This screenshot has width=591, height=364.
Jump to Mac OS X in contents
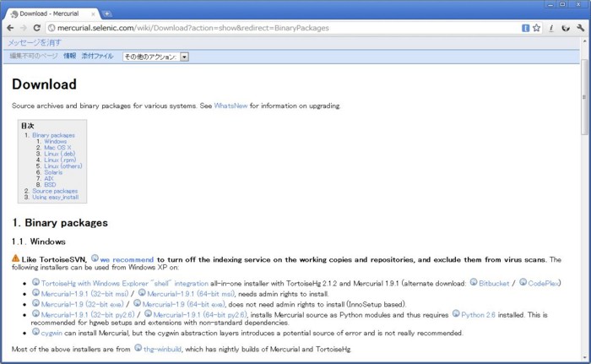pyautogui.click(x=57, y=148)
